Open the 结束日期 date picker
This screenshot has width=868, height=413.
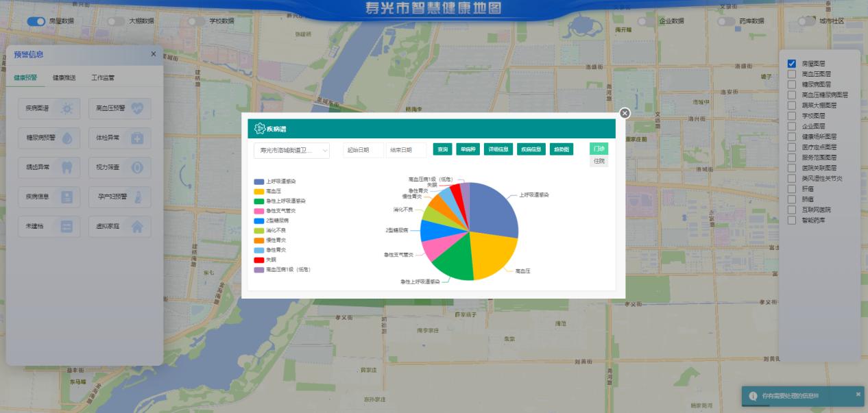click(405, 150)
